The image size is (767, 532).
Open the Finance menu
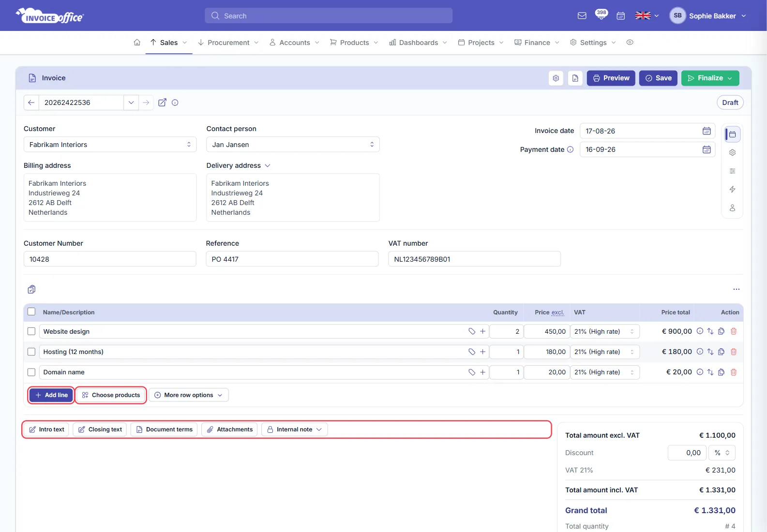(x=537, y=43)
